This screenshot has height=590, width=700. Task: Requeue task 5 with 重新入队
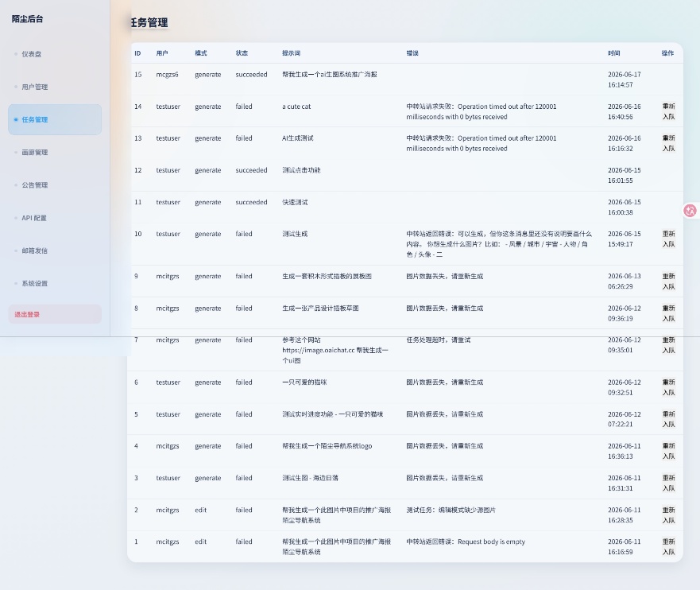668,419
